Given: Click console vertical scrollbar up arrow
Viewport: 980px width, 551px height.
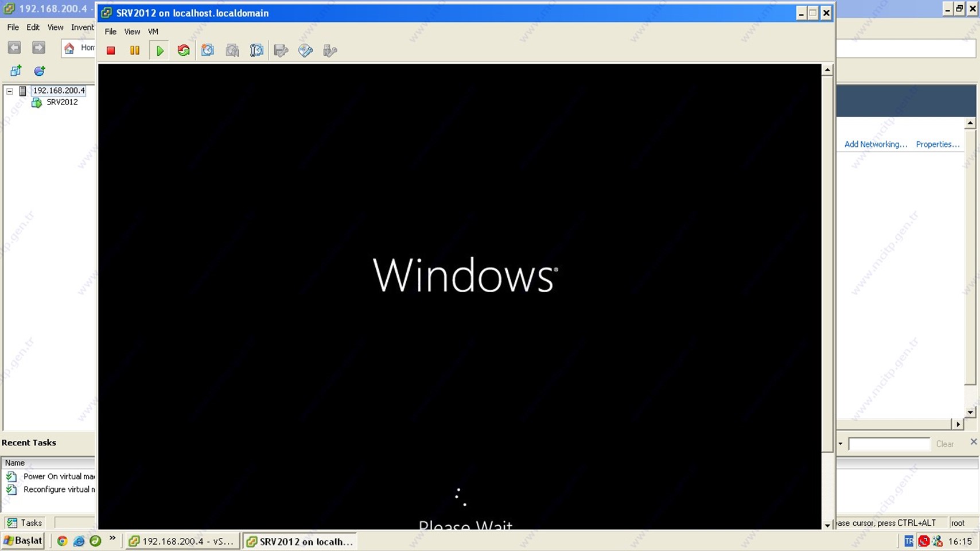Looking at the screenshot, I should tap(827, 69).
